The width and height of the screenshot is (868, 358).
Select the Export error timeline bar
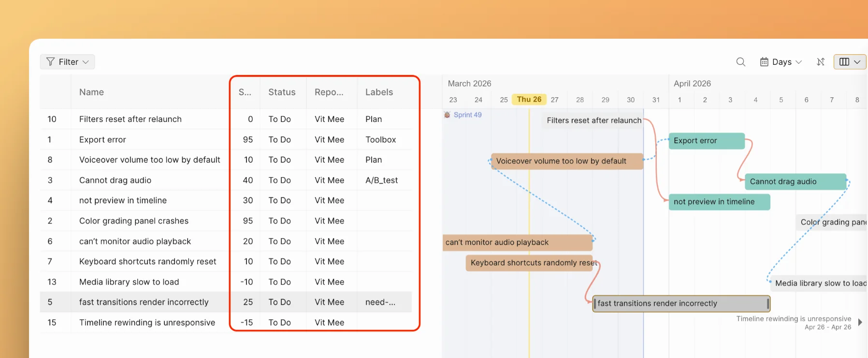[706, 141]
